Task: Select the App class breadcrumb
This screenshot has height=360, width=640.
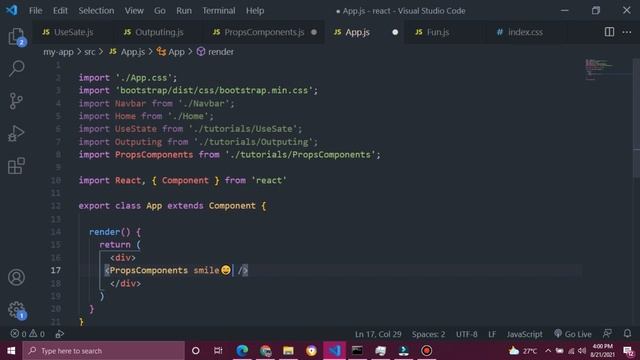Action: click(171, 52)
